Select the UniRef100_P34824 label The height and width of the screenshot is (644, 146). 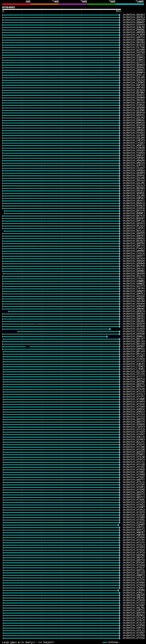click(x=133, y=153)
